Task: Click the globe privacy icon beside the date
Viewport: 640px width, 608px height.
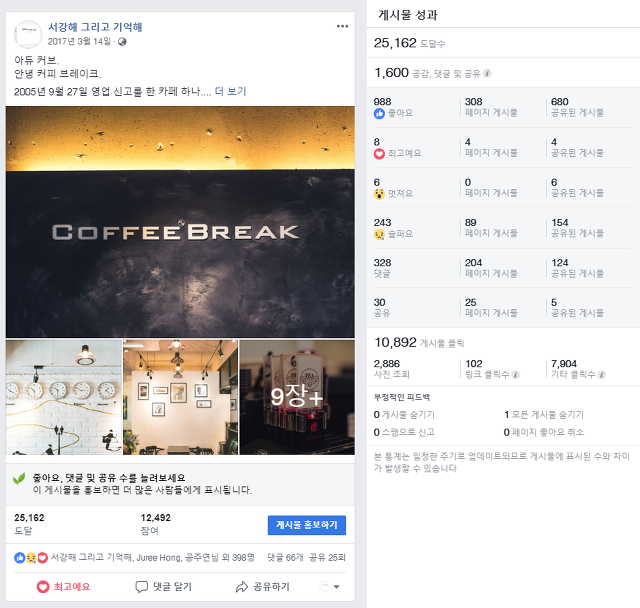Action: click(122, 42)
